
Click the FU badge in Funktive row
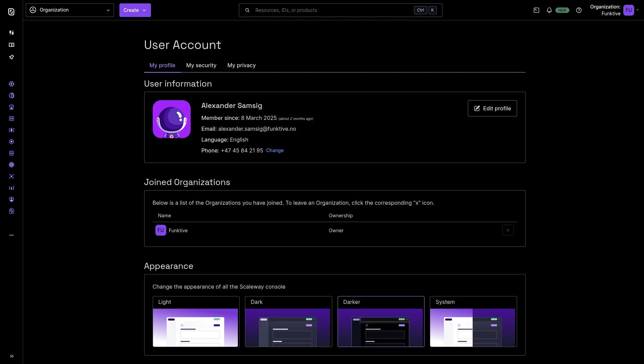pos(161,230)
